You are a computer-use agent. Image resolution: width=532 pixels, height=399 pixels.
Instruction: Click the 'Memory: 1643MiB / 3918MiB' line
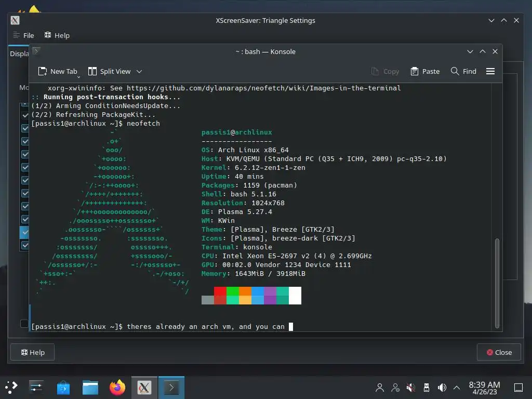coord(253,273)
